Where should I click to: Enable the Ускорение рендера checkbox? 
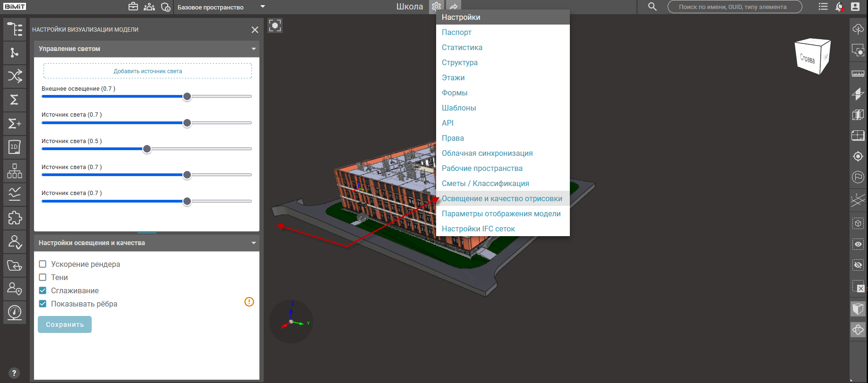43,264
